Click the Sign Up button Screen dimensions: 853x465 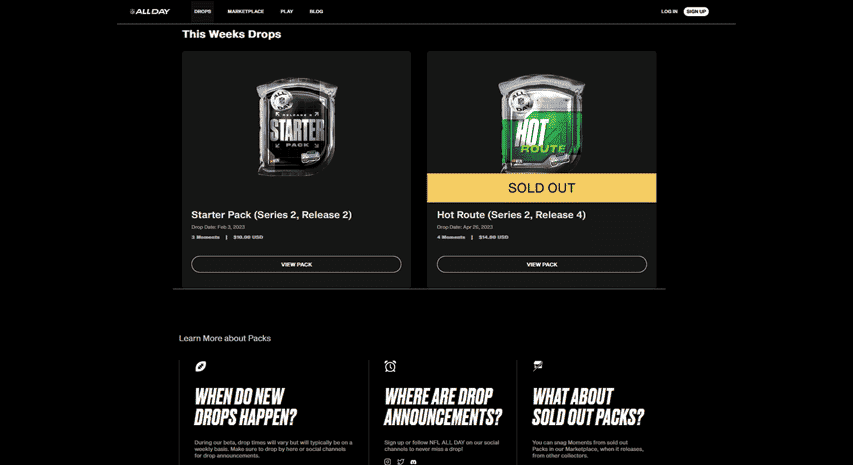click(696, 11)
